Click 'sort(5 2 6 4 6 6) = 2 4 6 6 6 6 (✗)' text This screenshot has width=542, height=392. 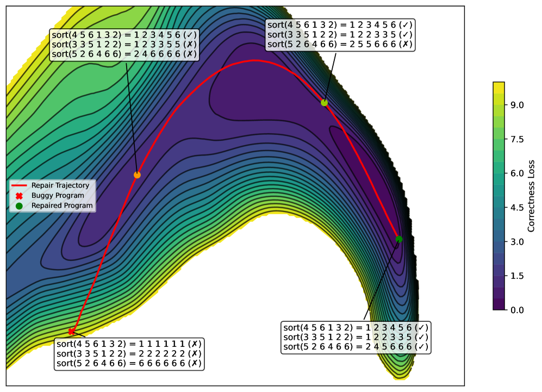(x=124, y=54)
